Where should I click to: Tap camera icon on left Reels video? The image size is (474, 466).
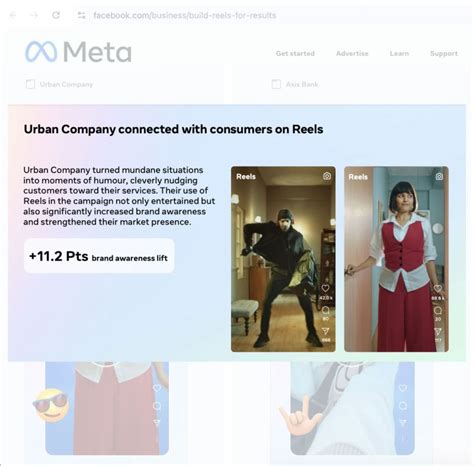(x=327, y=176)
